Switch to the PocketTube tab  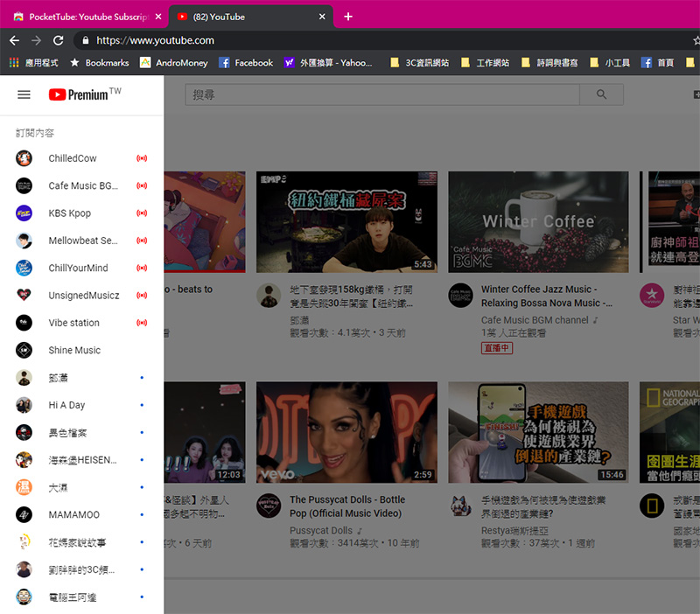(83, 17)
